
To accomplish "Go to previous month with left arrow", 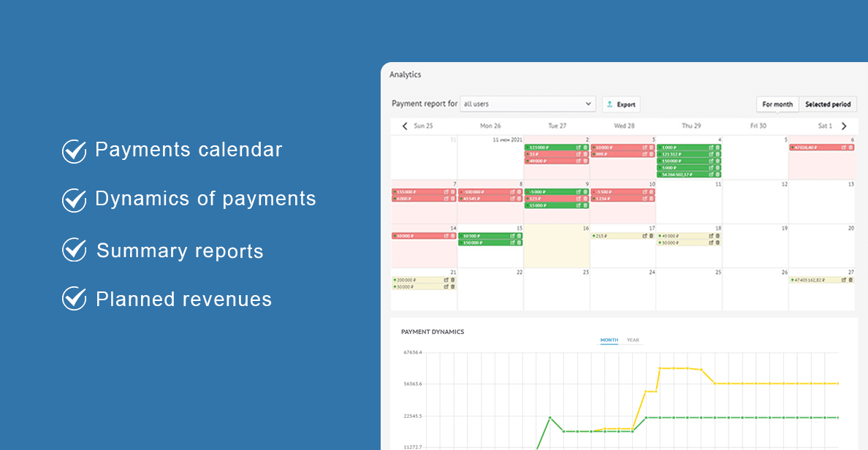I will (x=405, y=126).
